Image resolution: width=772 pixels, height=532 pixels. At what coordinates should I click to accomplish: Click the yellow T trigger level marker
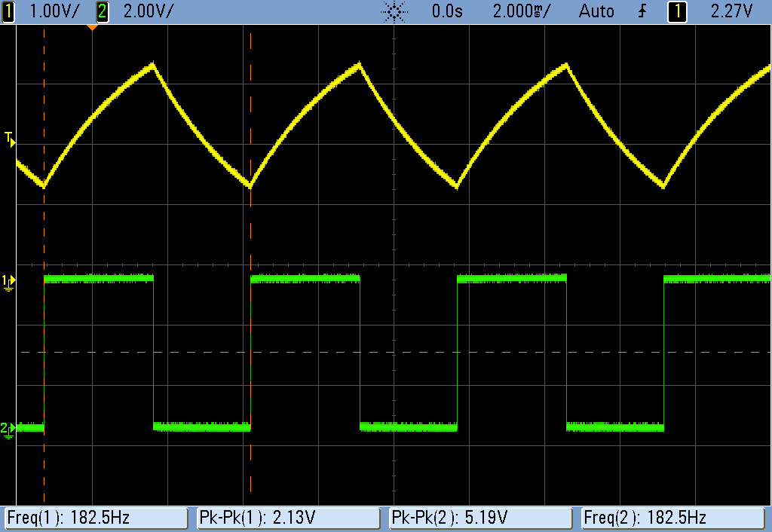pyautogui.click(x=9, y=139)
